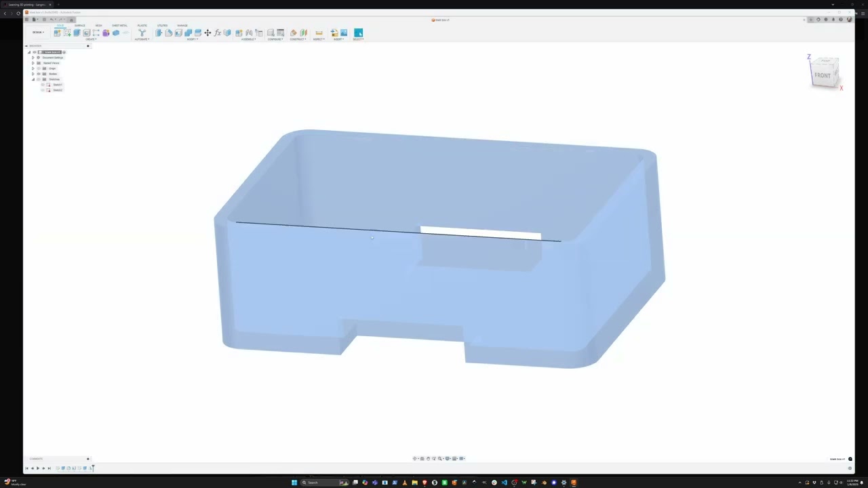This screenshot has width=868, height=488.
Task: Open the Create dropdown menu
Action: point(91,39)
